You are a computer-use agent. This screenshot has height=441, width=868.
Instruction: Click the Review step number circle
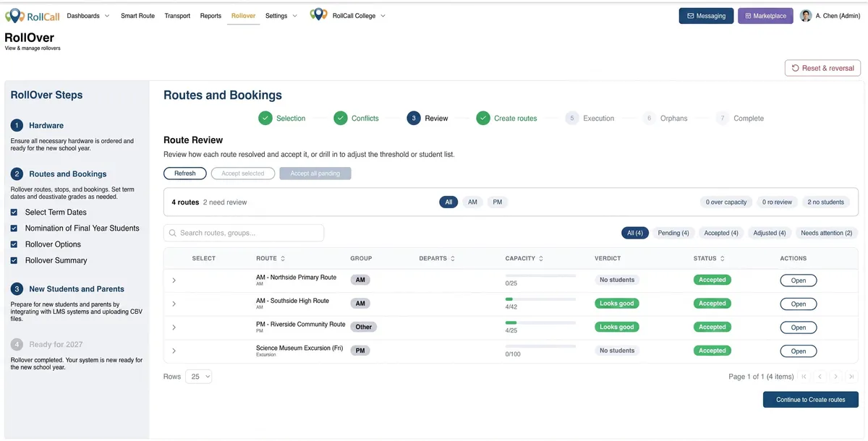[414, 118]
